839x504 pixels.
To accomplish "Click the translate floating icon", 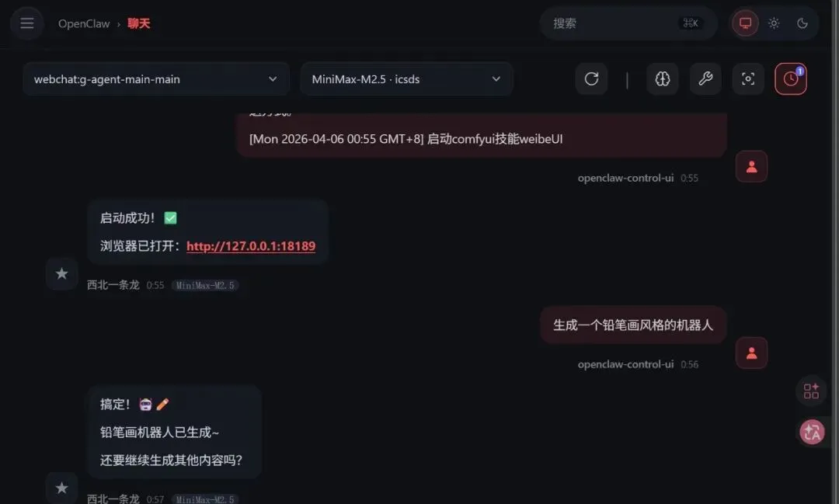I will coord(812,432).
